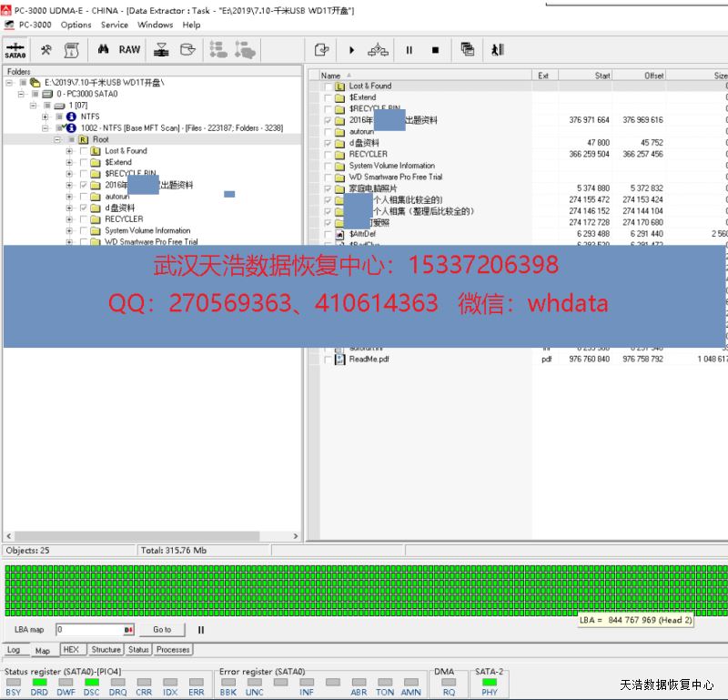This screenshot has height=700, width=728.
Task: Switch to the HEX tab
Action: coord(70,650)
